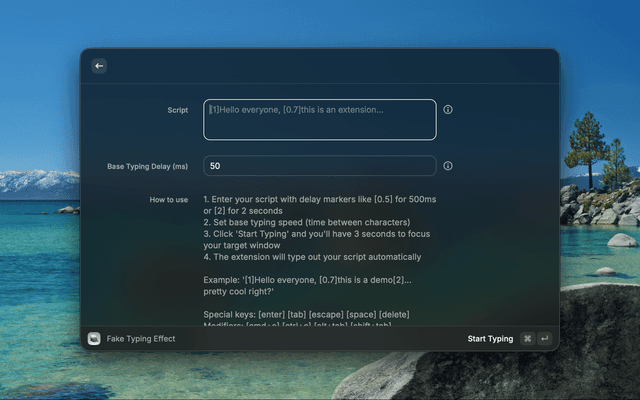This screenshot has height=400, width=640.
Task: Focus the Script text area
Action: [x=320, y=120]
